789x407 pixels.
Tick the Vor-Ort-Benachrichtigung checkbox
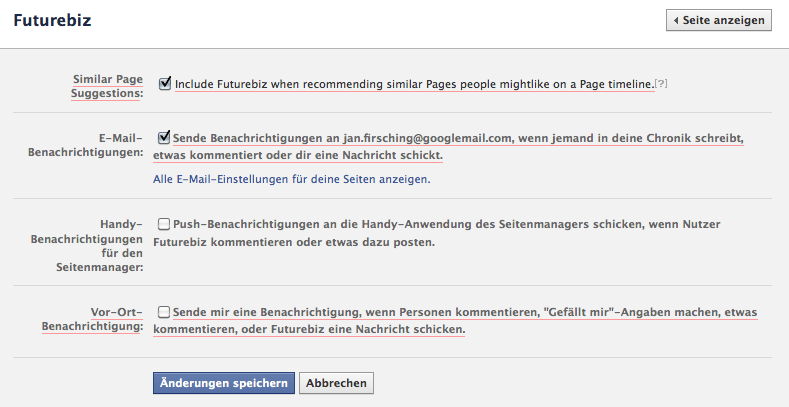click(165, 311)
